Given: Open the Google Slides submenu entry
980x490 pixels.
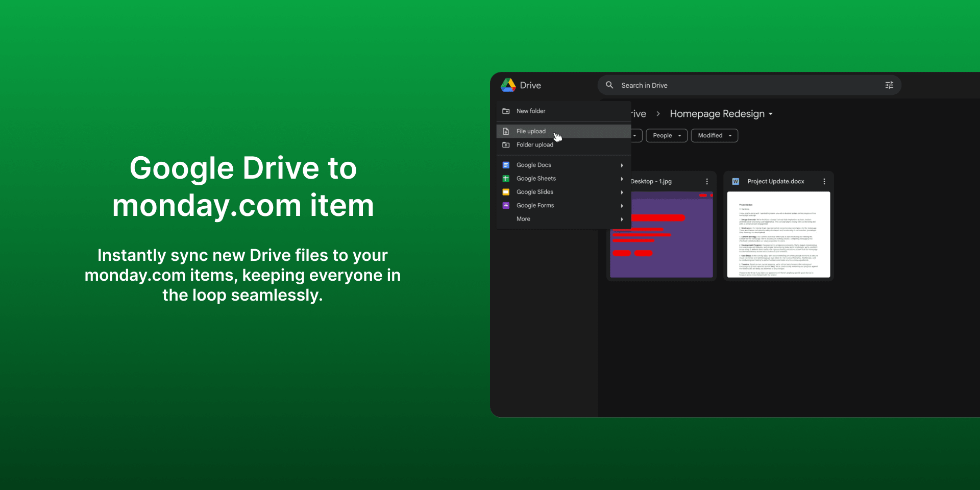Looking at the screenshot, I should coord(563,192).
